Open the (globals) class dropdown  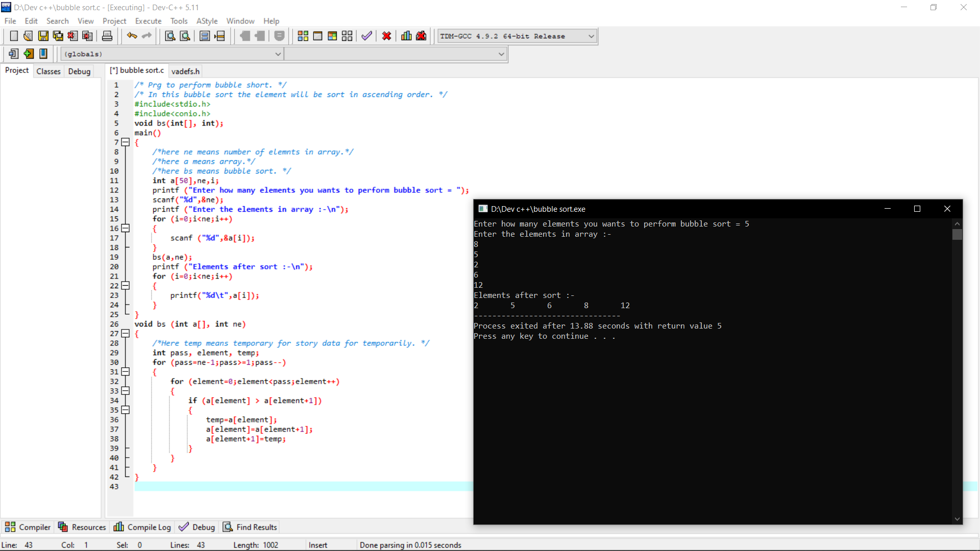click(172, 54)
